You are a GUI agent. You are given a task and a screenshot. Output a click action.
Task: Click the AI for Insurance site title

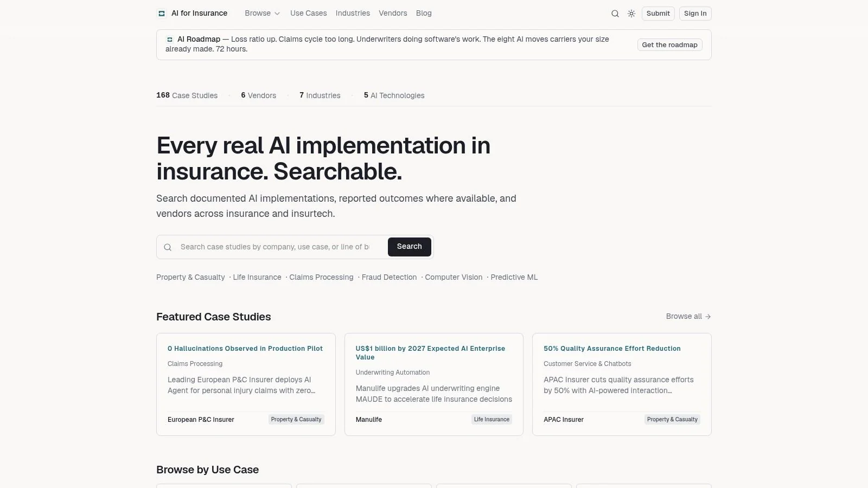[x=199, y=14]
